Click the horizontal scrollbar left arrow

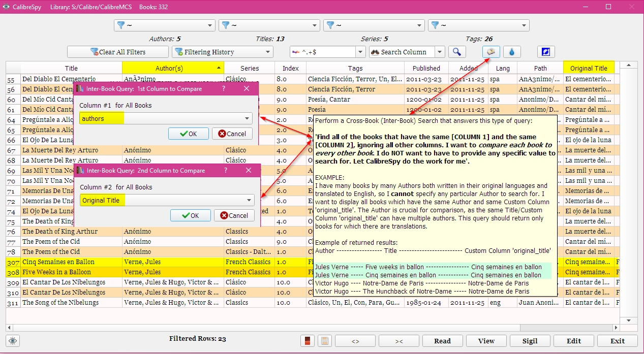pyautogui.click(x=10, y=328)
